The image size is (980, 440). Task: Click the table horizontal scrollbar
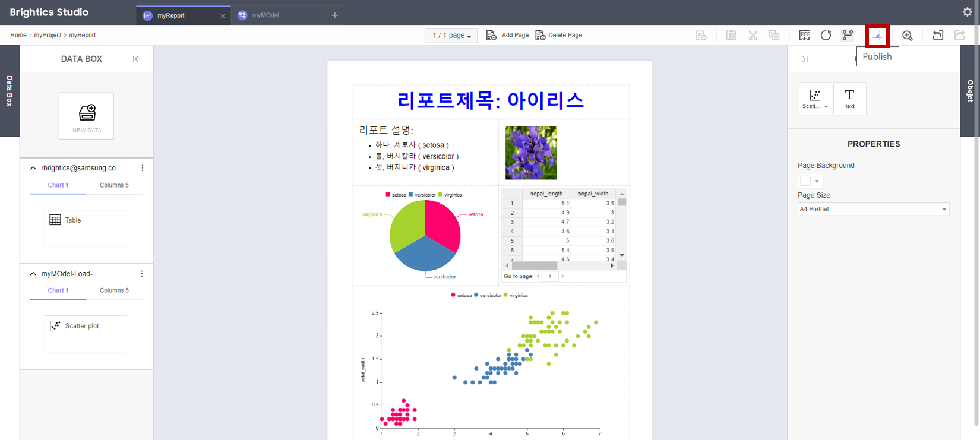point(559,265)
